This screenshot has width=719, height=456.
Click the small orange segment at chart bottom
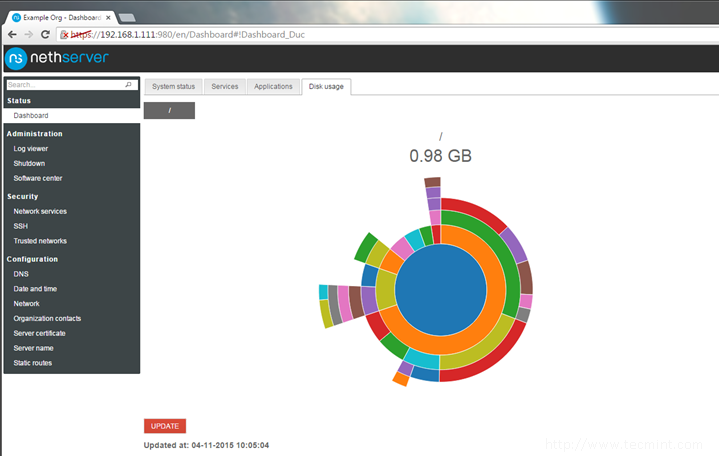tap(401, 379)
